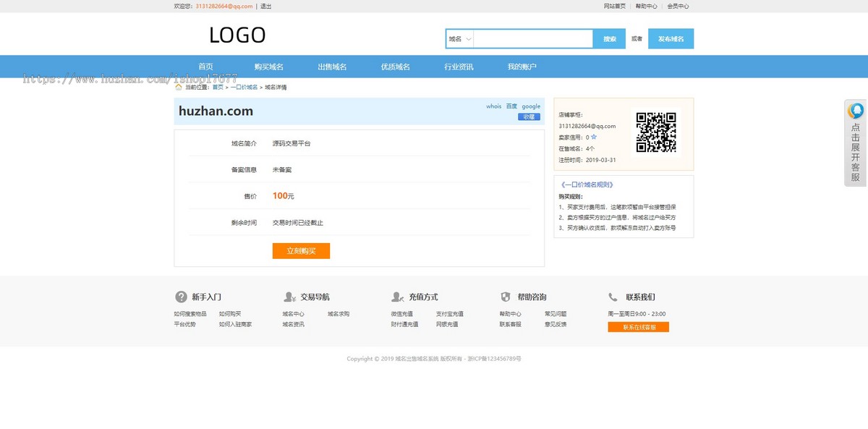Open the 首页 navigation tab
Screen dimensions: 868x429
tap(205, 67)
